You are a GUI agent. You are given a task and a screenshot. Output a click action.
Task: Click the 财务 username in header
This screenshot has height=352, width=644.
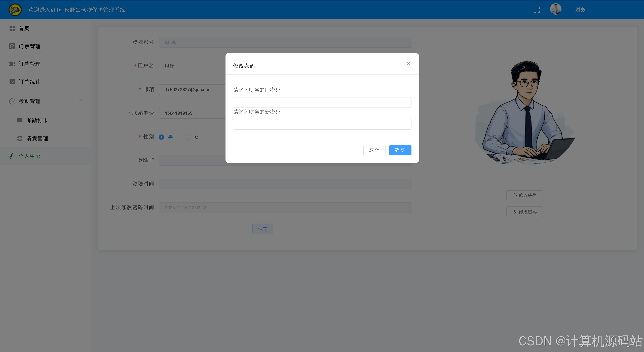click(x=580, y=10)
